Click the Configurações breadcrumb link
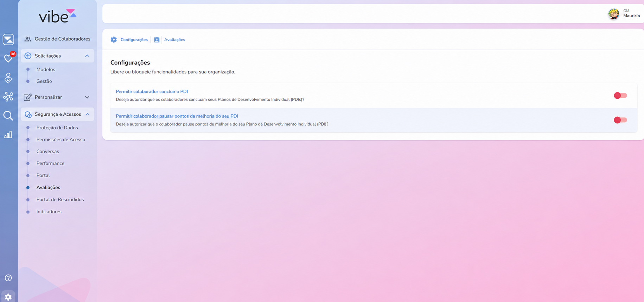Screen dimensions: 644x302 [134, 40]
